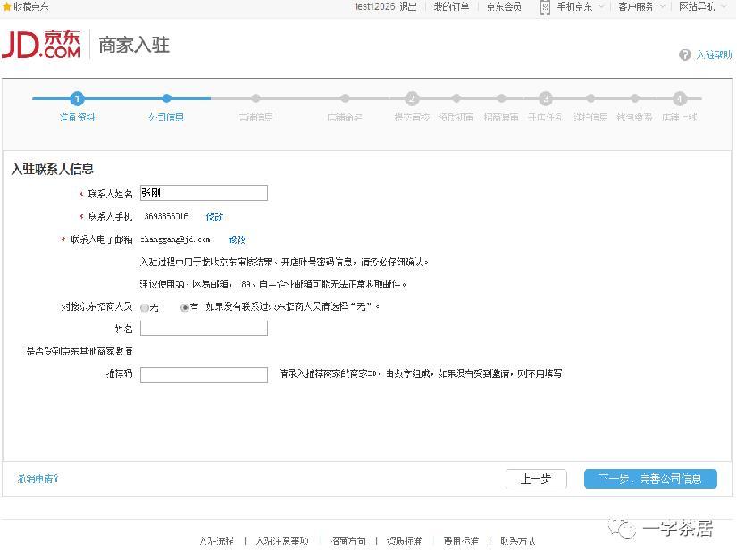The height and width of the screenshot is (560, 737).
Task: Click the 收藏京东 text link
Action: click(31, 6)
